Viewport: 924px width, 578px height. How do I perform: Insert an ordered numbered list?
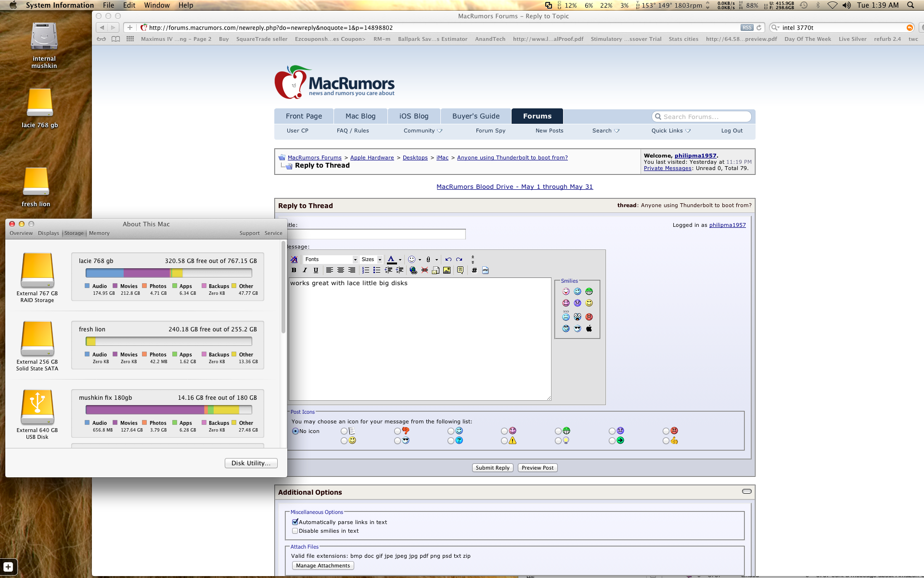tap(366, 270)
